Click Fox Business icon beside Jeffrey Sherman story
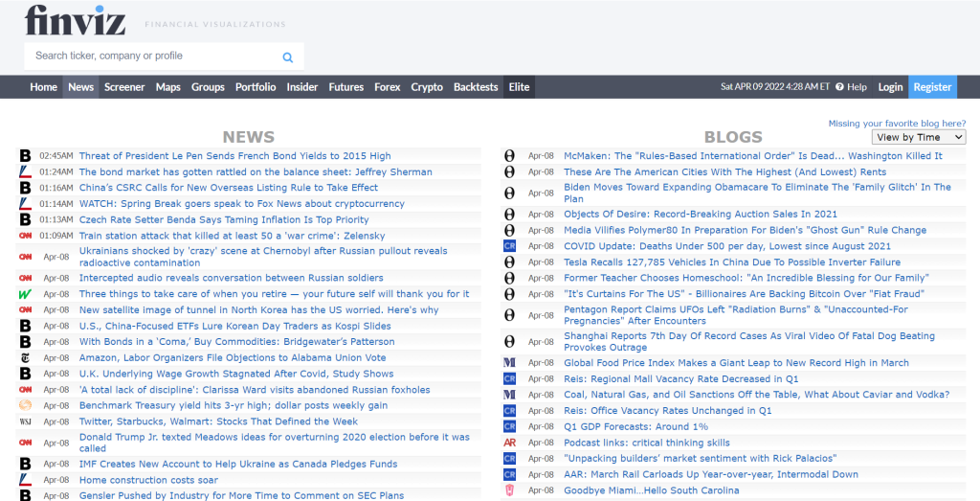 click(25, 171)
